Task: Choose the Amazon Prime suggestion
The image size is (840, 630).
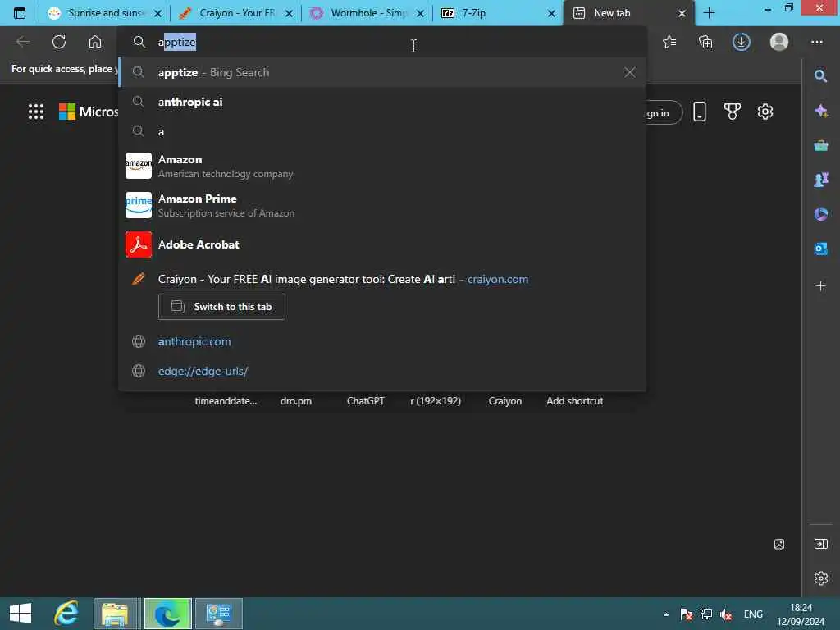Action: pyautogui.click(x=382, y=205)
